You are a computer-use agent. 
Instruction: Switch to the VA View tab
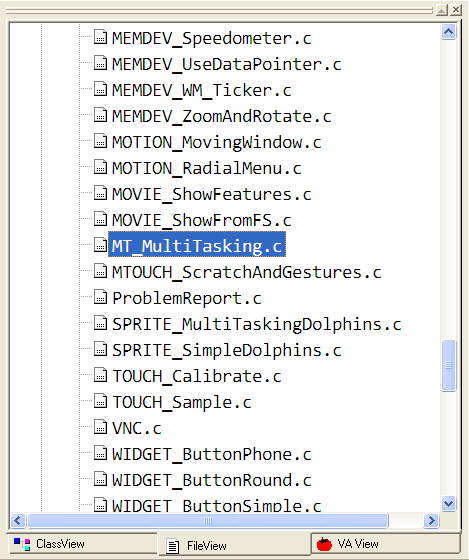(x=385, y=544)
